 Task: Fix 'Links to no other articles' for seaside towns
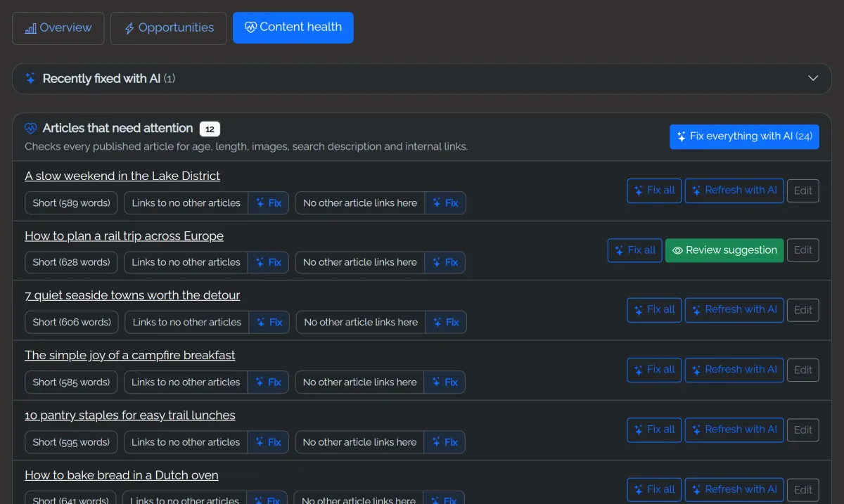269,323
